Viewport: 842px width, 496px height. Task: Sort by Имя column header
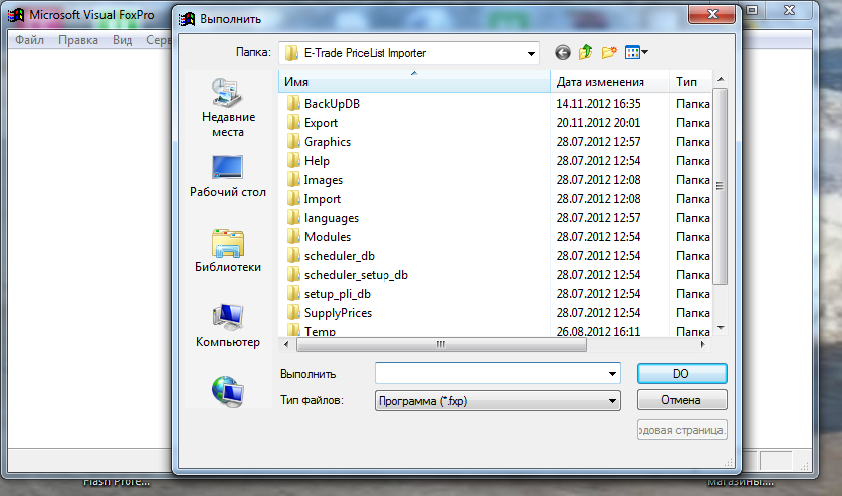tap(414, 82)
